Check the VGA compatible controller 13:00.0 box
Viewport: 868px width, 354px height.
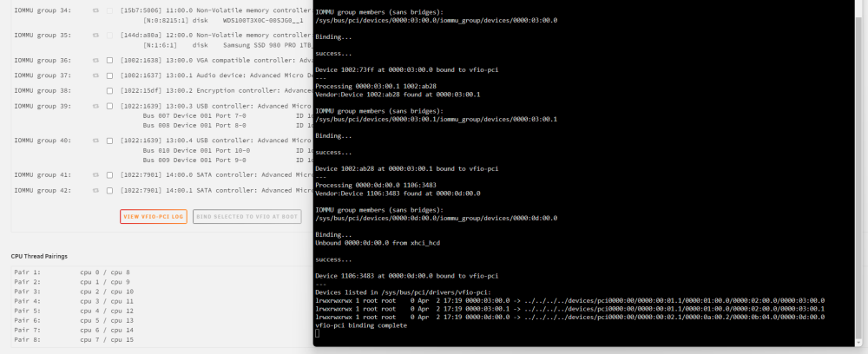tap(109, 60)
